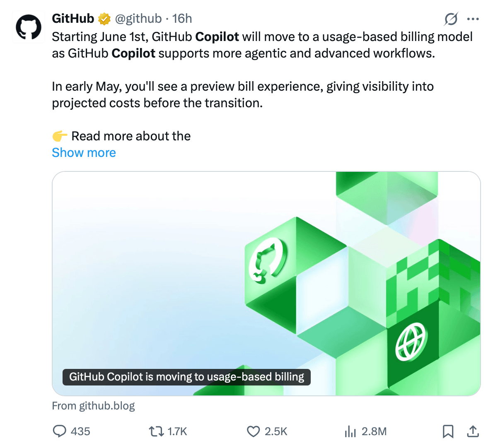Open the repost options
Viewport: 493px width, 448px height.
pyautogui.click(x=156, y=431)
